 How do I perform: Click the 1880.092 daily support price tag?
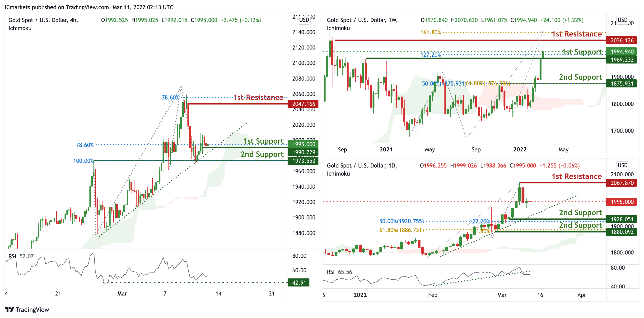point(622,232)
